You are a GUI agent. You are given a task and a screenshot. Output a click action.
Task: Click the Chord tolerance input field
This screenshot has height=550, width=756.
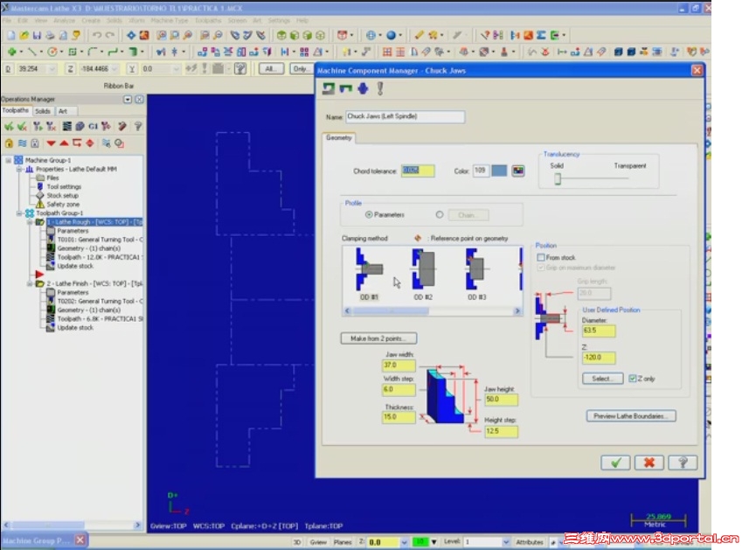tap(418, 171)
